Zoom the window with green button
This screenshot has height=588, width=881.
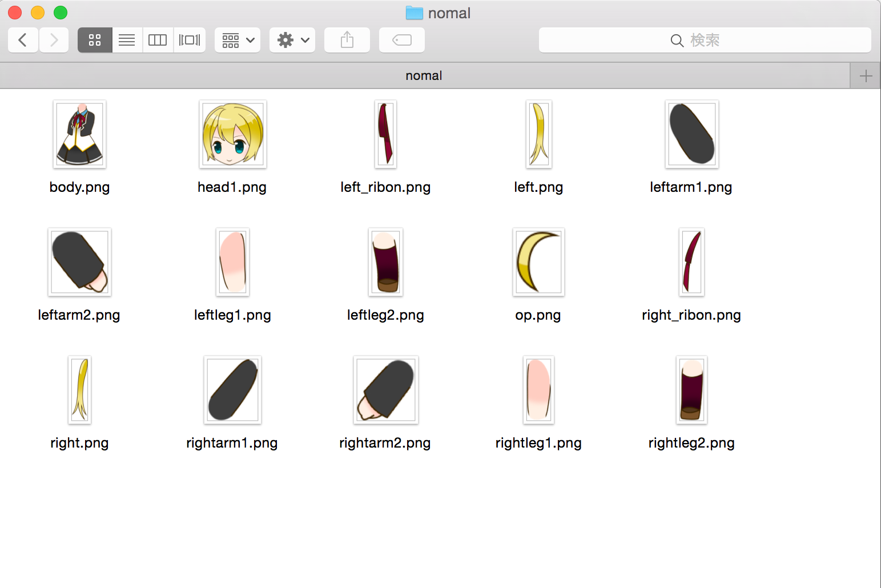61,13
